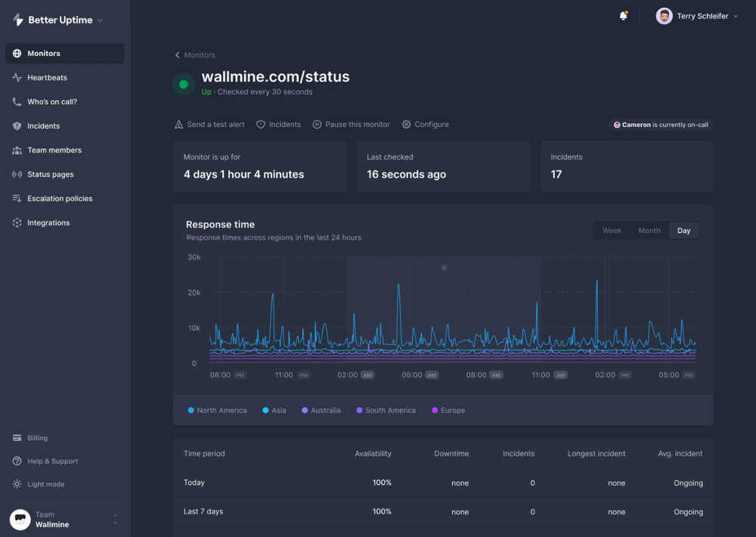The width and height of the screenshot is (756, 537).
Task: Open monitor settings via Configure gear
Action: [x=405, y=124]
